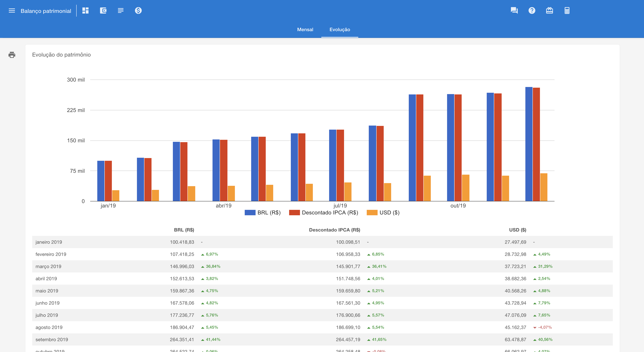
Task: Open the calculator icon
Action: click(567, 10)
